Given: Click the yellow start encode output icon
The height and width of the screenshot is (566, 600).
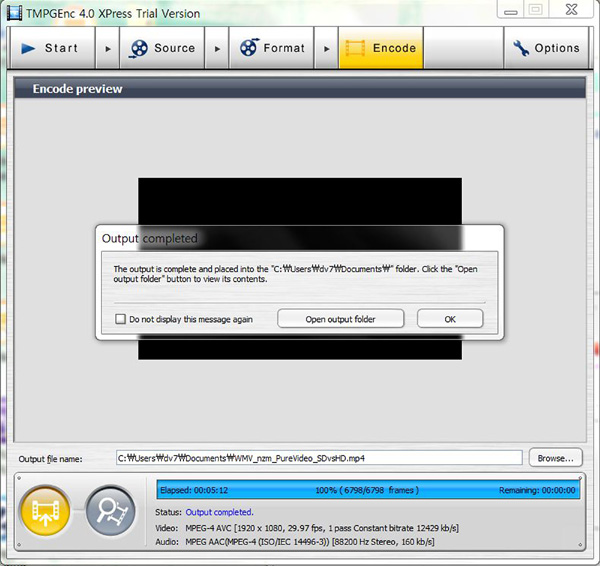Looking at the screenshot, I should (46, 512).
